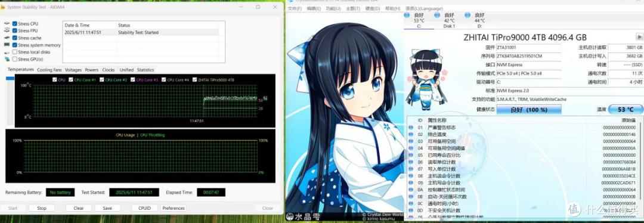Viewport: 644px width, 223px height.
Task: Uncheck the Stress system memory checkbox
Action: [15, 45]
